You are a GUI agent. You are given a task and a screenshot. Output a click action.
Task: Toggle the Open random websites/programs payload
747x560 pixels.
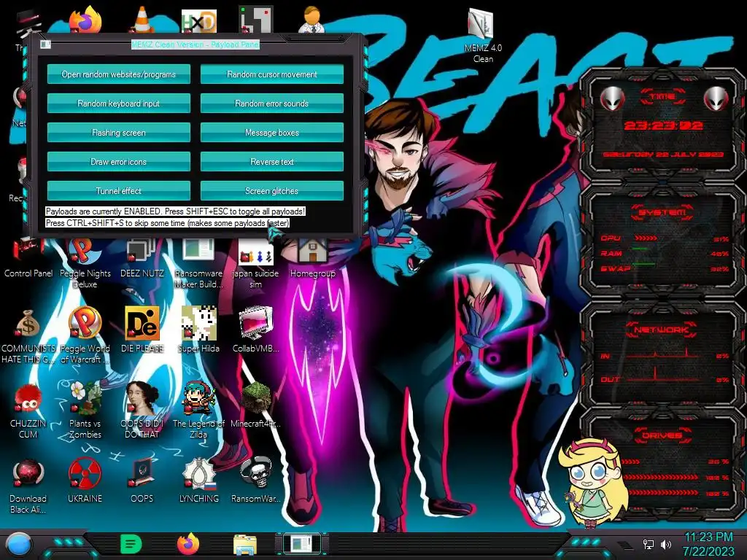[119, 74]
